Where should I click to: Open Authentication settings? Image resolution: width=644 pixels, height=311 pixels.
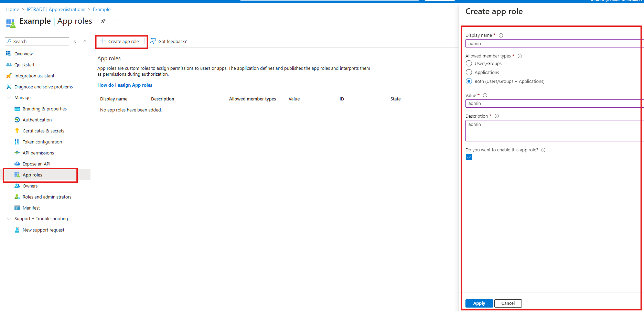37,120
